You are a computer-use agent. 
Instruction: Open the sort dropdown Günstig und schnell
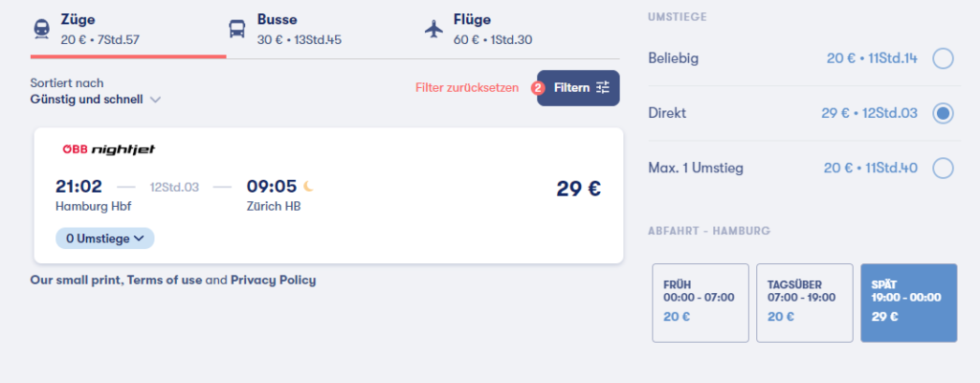point(96,100)
